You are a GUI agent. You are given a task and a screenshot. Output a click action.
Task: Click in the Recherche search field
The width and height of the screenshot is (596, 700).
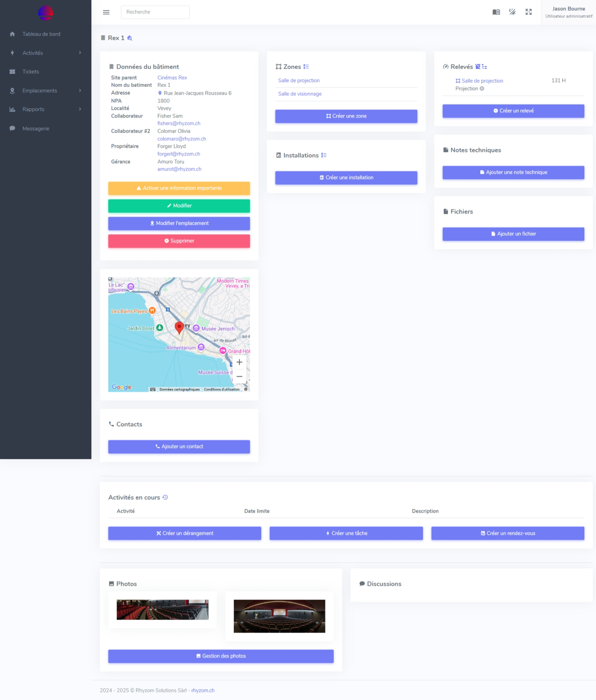click(155, 12)
